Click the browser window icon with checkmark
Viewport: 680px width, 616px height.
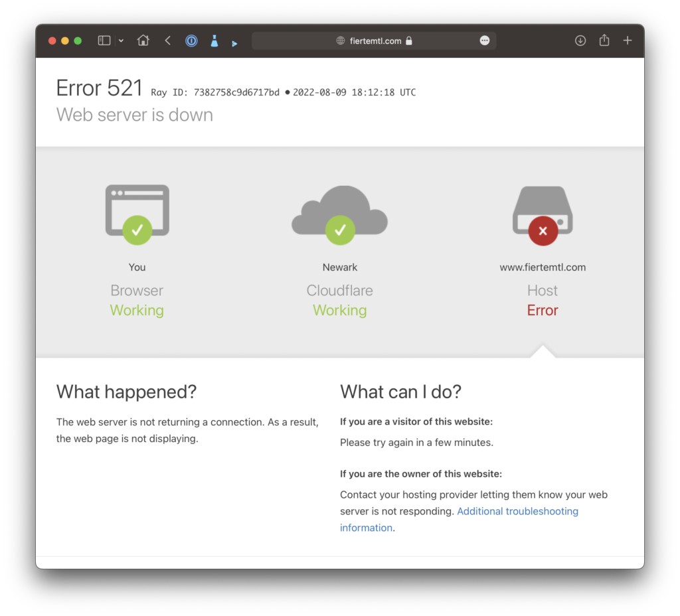click(137, 214)
